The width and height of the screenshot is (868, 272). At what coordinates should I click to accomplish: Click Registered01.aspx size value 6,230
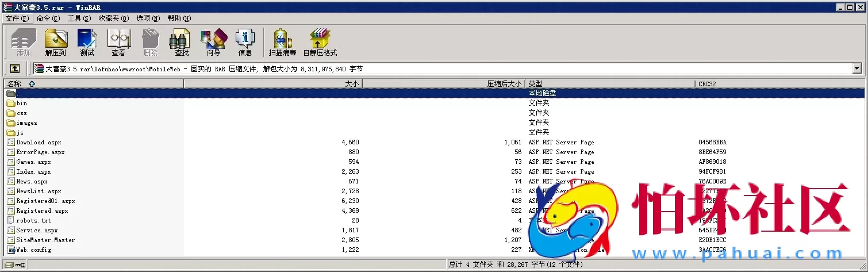350,201
